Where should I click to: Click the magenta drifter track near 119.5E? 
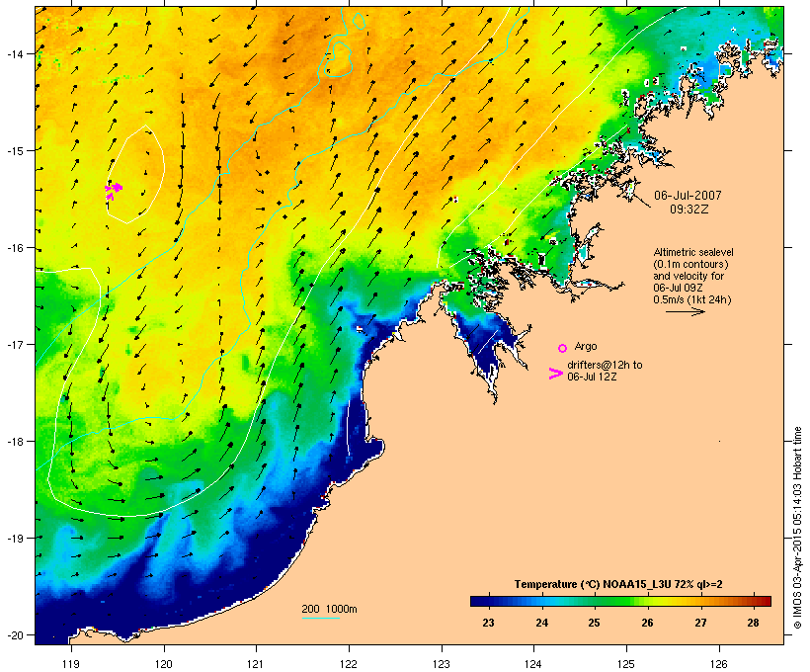click(x=114, y=190)
